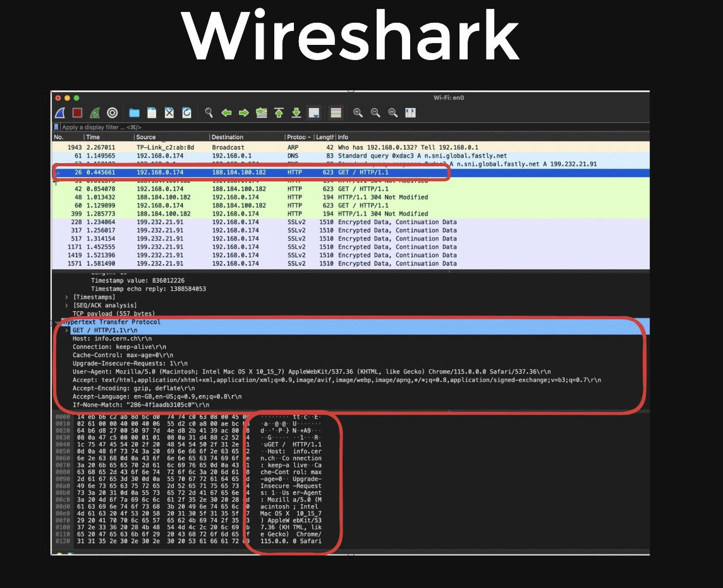This screenshot has height=588, width=723.
Task: Sort by the No. column header
Action: point(68,137)
